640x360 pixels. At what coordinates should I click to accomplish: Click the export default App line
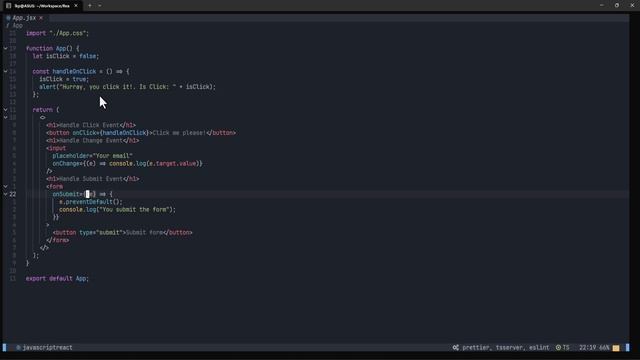pos(57,279)
